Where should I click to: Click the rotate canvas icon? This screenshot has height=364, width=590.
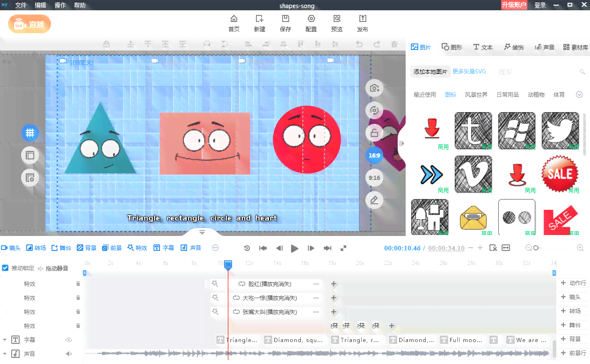point(374,110)
